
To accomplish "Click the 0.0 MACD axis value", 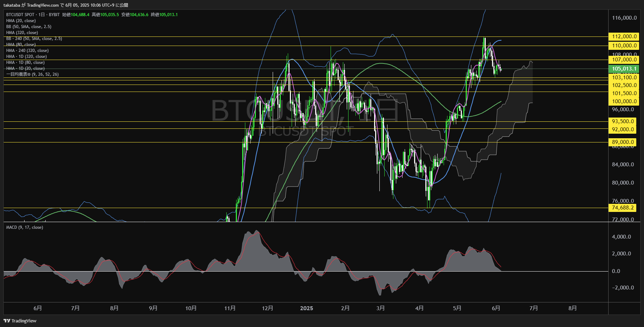I will [x=616, y=271].
